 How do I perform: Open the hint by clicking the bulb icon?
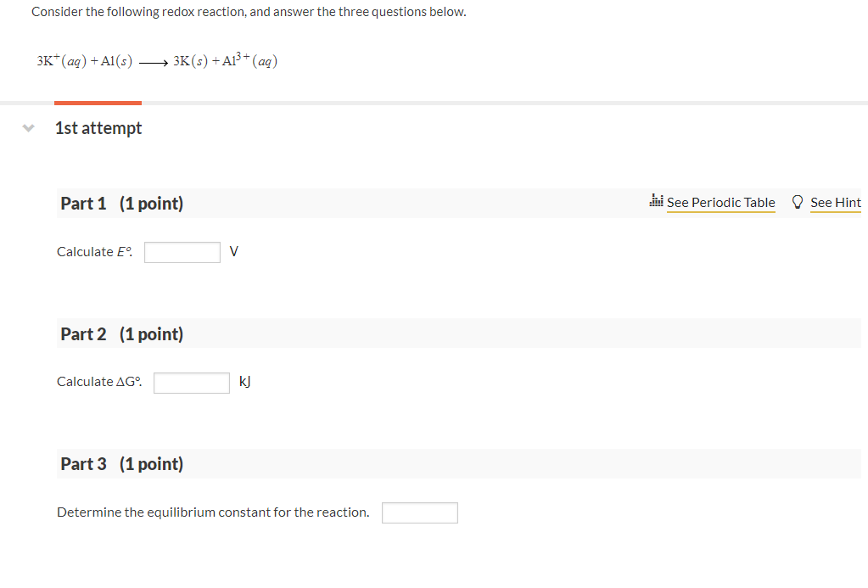tap(797, 201)
